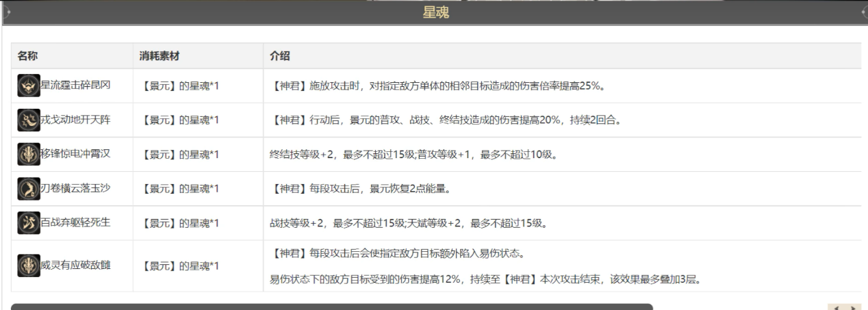Click the left ornament on 星魂 header

(7, 12)
